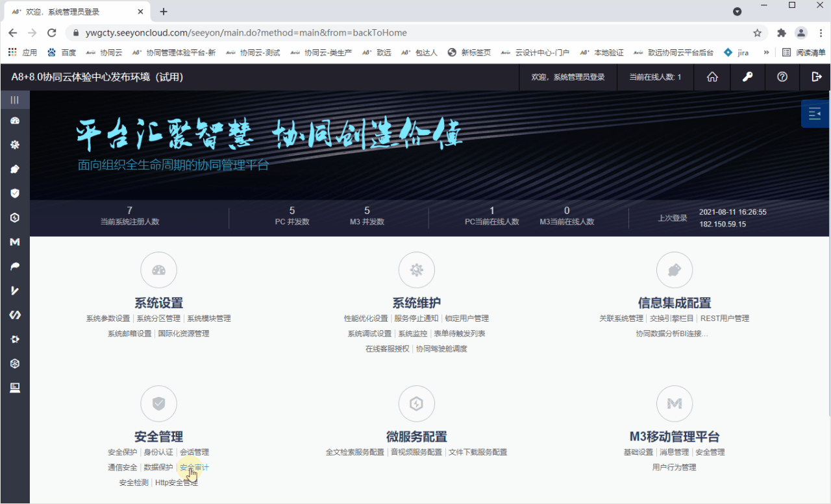Click the 当前在线人数: 1 header text
This screenshot has height=504, width=831.
pos(655,77)
